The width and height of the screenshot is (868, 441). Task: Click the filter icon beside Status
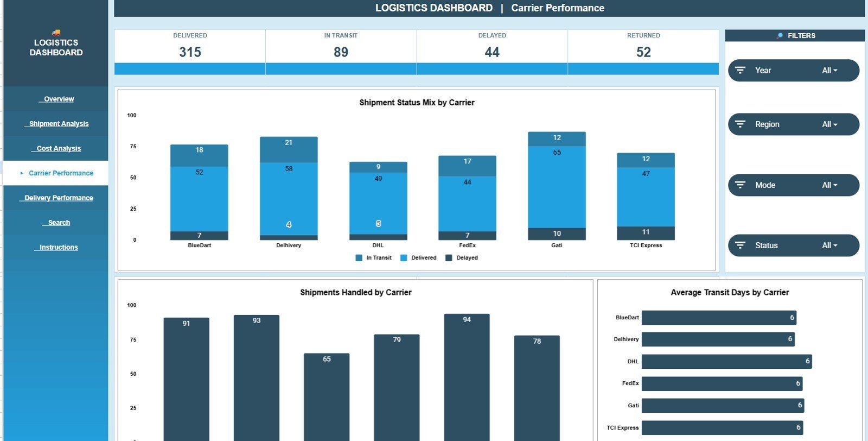(740, 245)
